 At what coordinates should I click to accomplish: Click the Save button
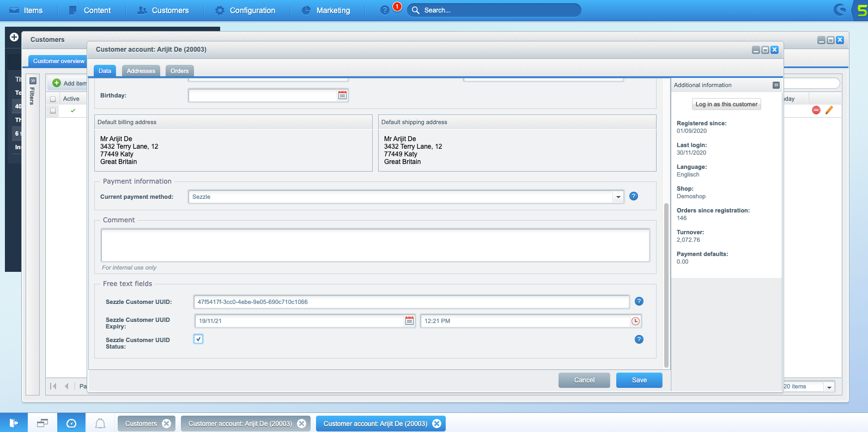[639, 380]
